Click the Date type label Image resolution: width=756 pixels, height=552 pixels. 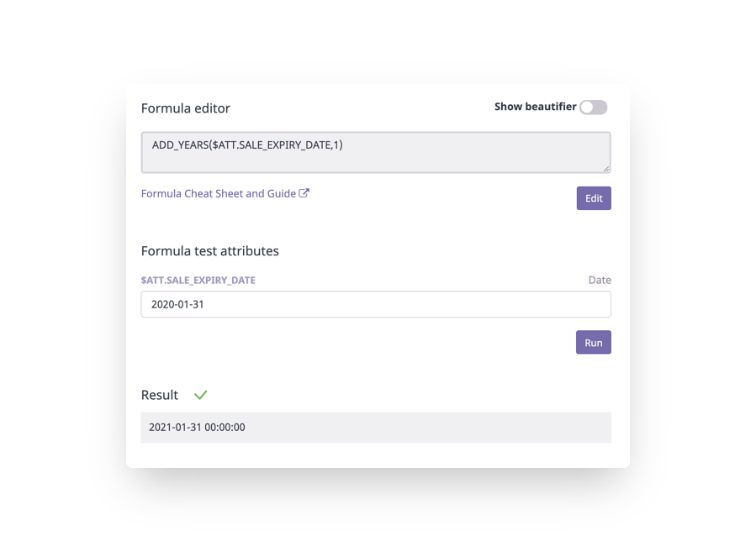point(600,280)
